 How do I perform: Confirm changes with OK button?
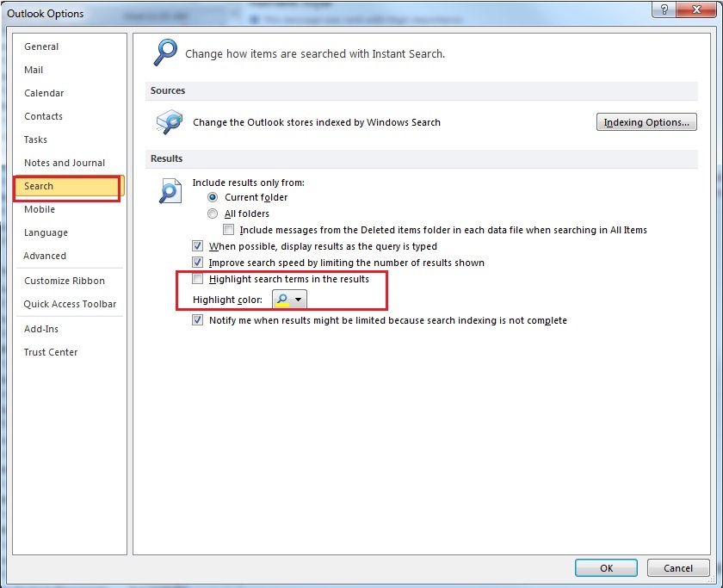click(x=606, y=568)
